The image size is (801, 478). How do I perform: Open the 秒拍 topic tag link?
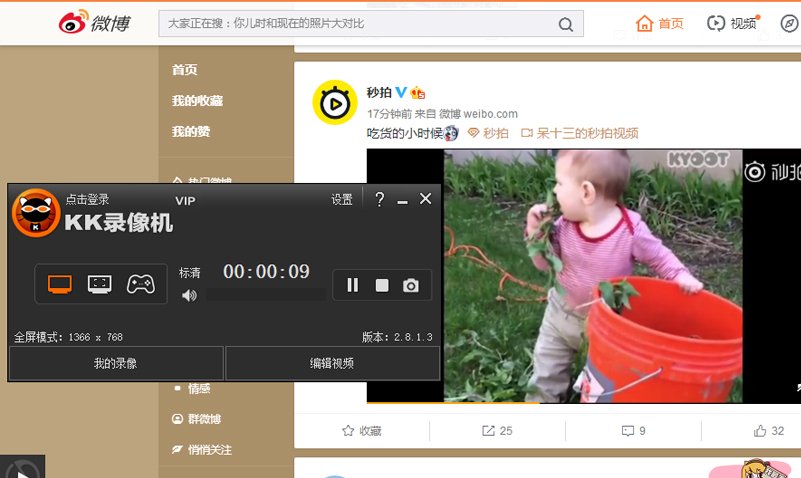click(x=488, y=133)
